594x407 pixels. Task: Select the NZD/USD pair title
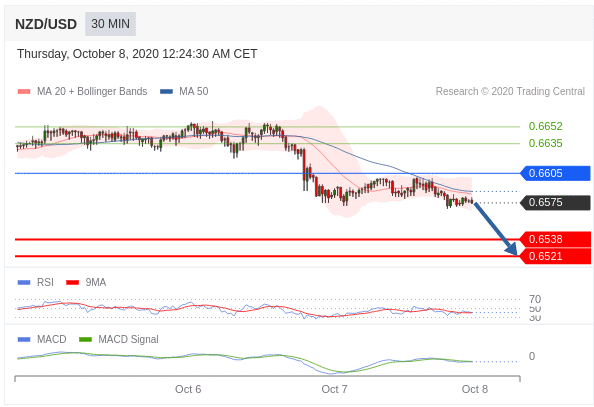click(x=46, y=24)
